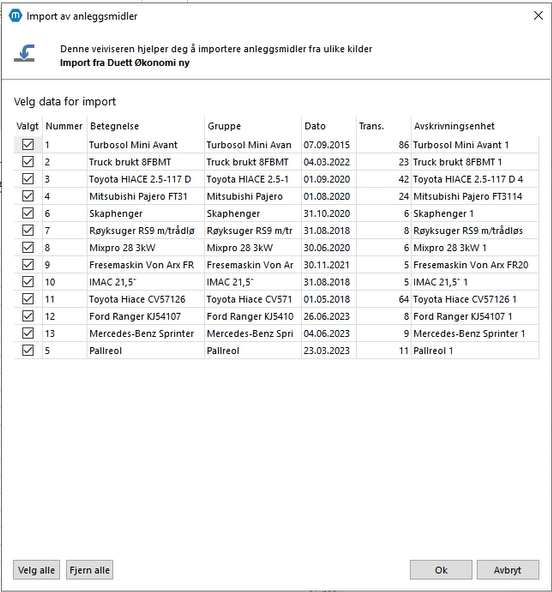Click the Trans. column header
Image resolution: width=552 pixels, height=592 pixels.
[x=383, y=126]
